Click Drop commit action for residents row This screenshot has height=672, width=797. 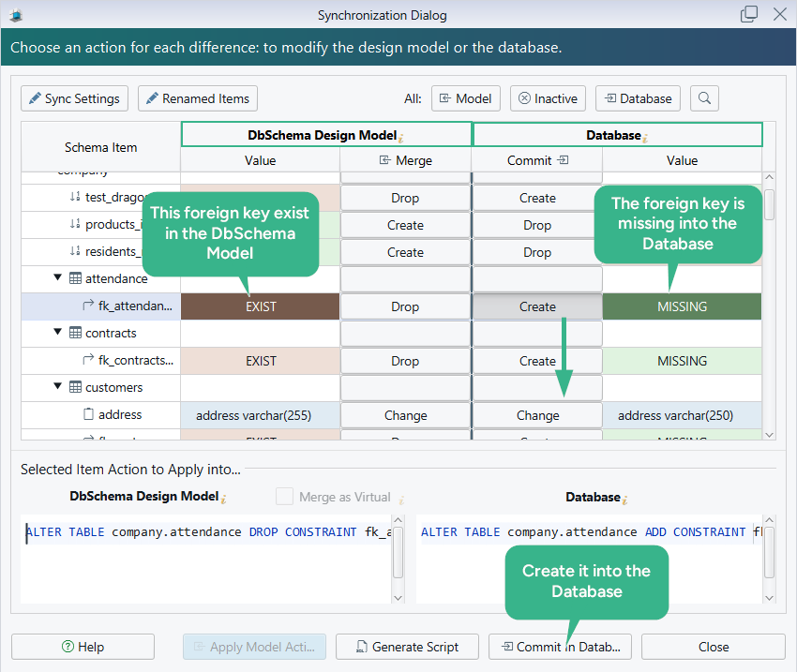pyautogui.click(x=537, y=252)
